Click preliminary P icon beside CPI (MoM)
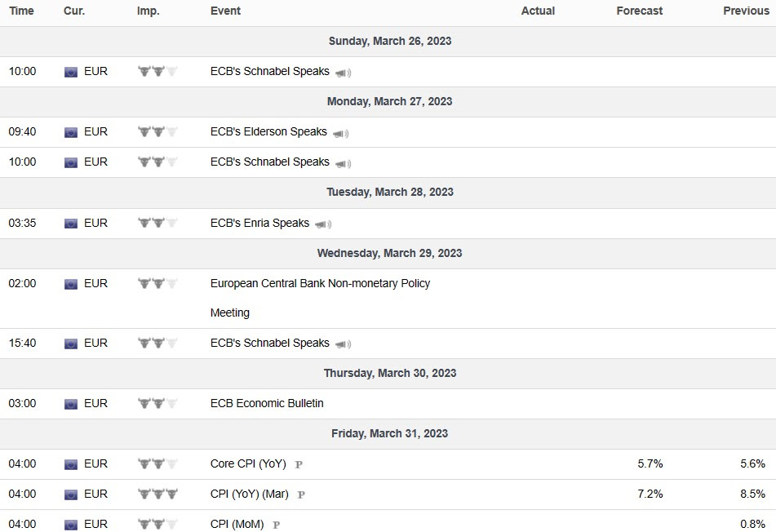Image resolution: width=776 pixels, height=532 pixels. click(x=276, y=525)
